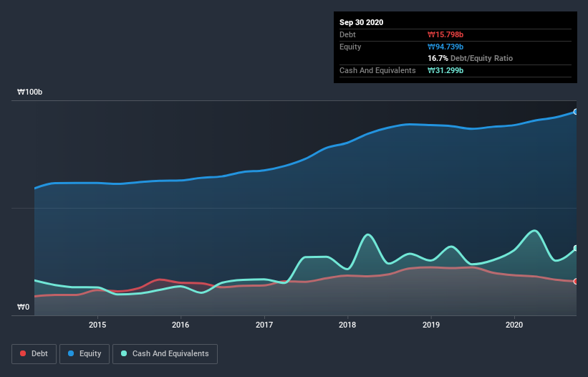The height and width of the screenshot is (377, 588).
Task: Select the 2020 axis label
Action: [x=514, y=325]
